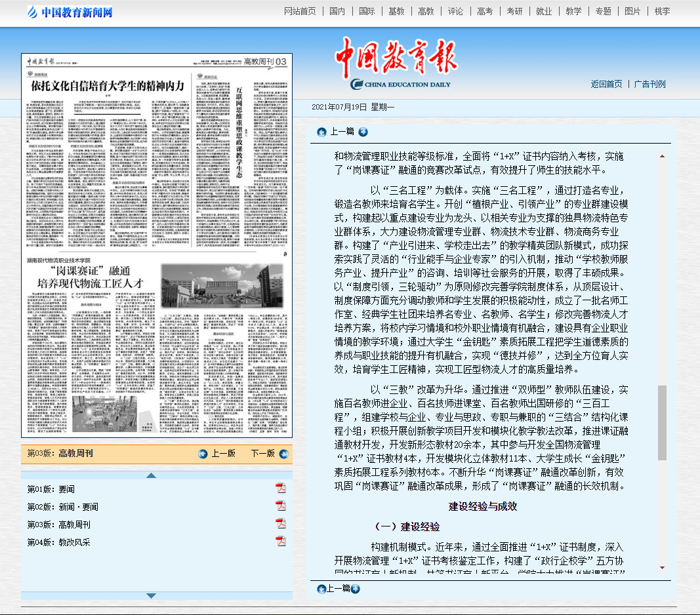Click the 第03版：高教周刊 current page label
This screenshot has height=615, width=700.
point(60,454)
